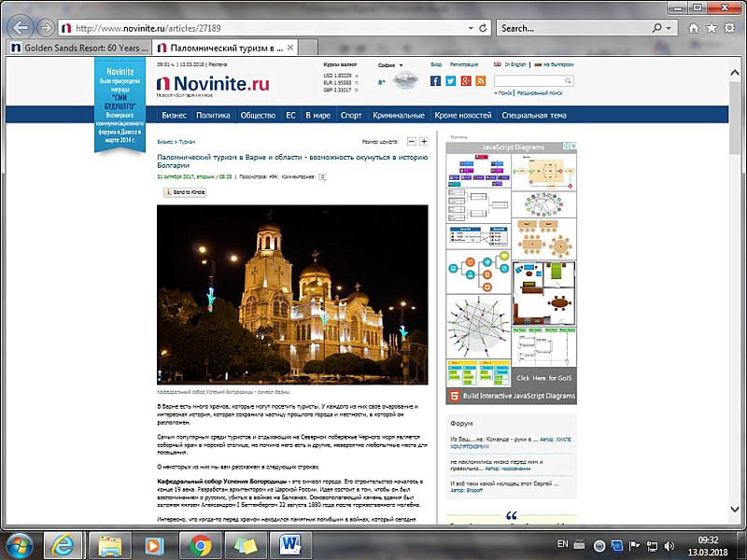This screenshot has height=560, width=747.
Task: Expand the София city weather dropdown
Action: coord(402,65)
